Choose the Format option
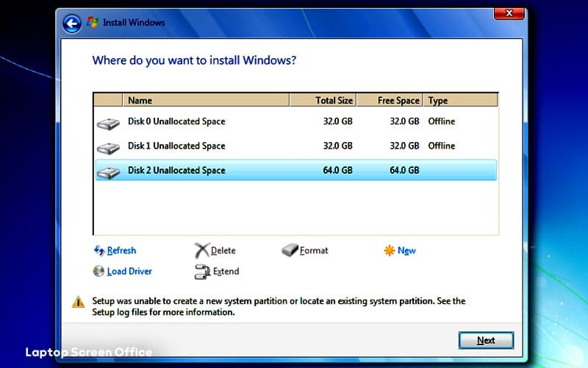Viewport: 588px width, 368px height. (314, 250)
